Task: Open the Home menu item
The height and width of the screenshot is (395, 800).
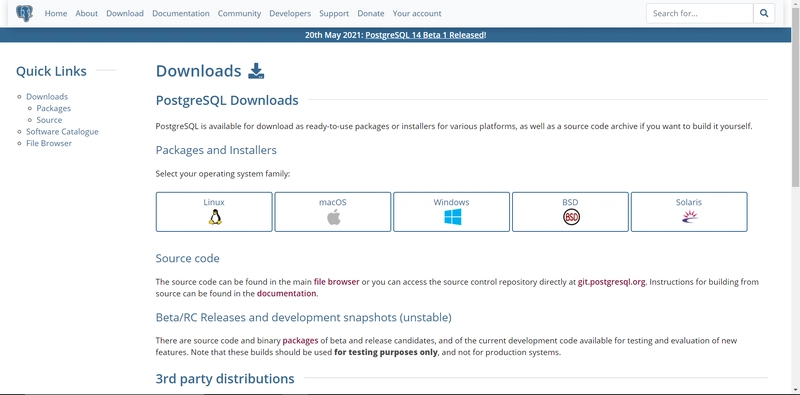Action: (x=56, y=13)
